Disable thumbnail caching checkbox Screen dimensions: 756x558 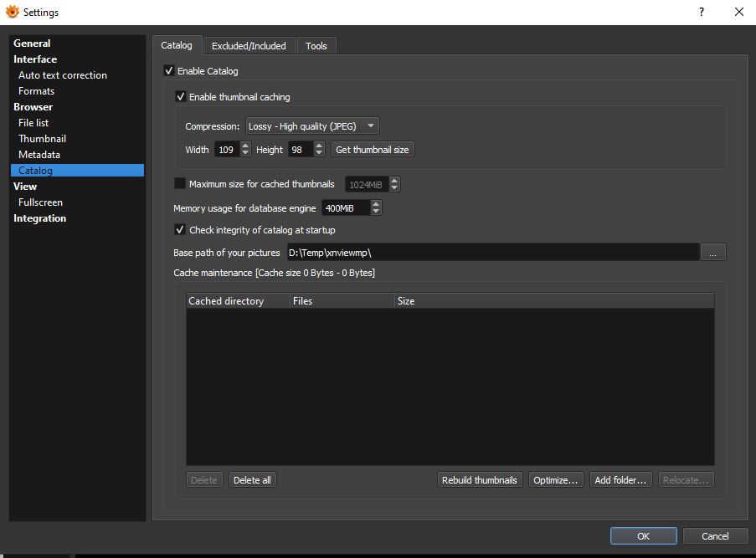180,97
